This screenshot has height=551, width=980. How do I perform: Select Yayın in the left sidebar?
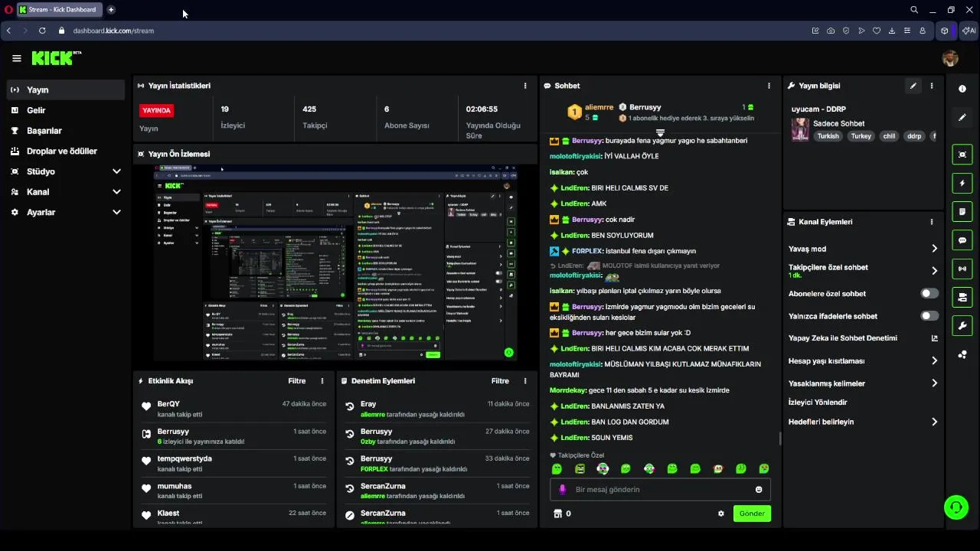[65, 90]
